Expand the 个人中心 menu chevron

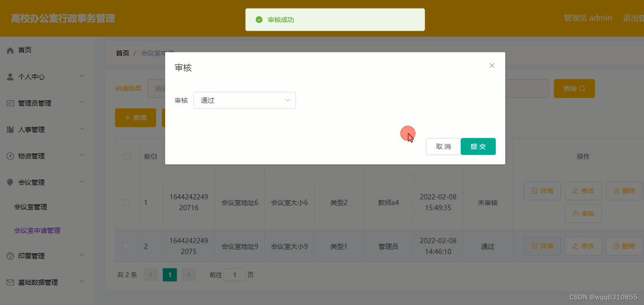[x=82, y=76]
